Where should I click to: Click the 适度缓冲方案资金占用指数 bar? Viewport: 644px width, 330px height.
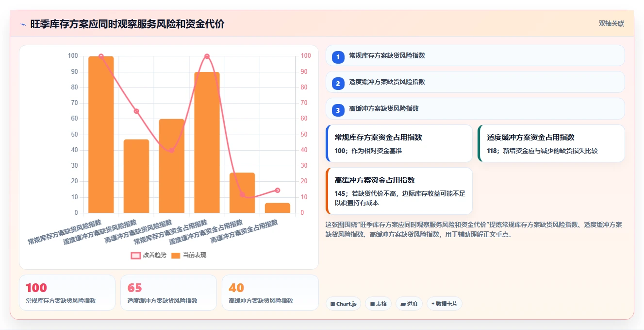[x=242, y=193]
